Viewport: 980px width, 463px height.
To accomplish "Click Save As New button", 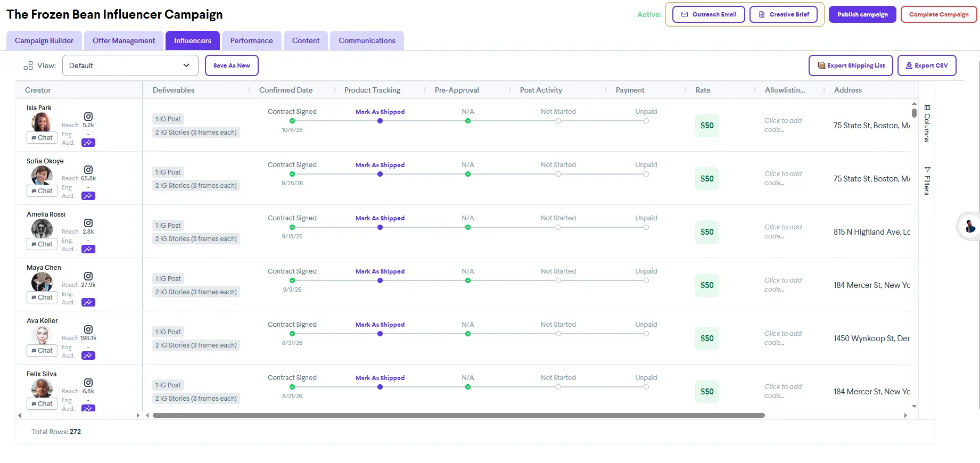I will tap(232, 65).
